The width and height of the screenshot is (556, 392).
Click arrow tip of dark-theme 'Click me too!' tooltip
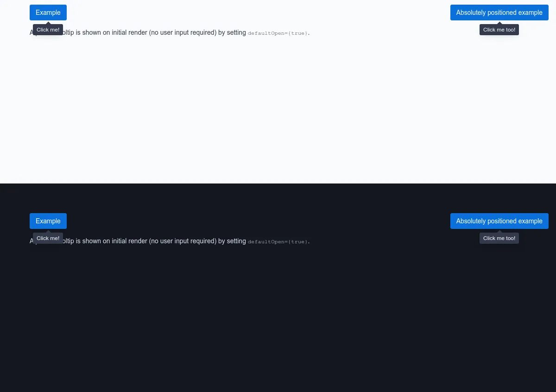(499, 231)
